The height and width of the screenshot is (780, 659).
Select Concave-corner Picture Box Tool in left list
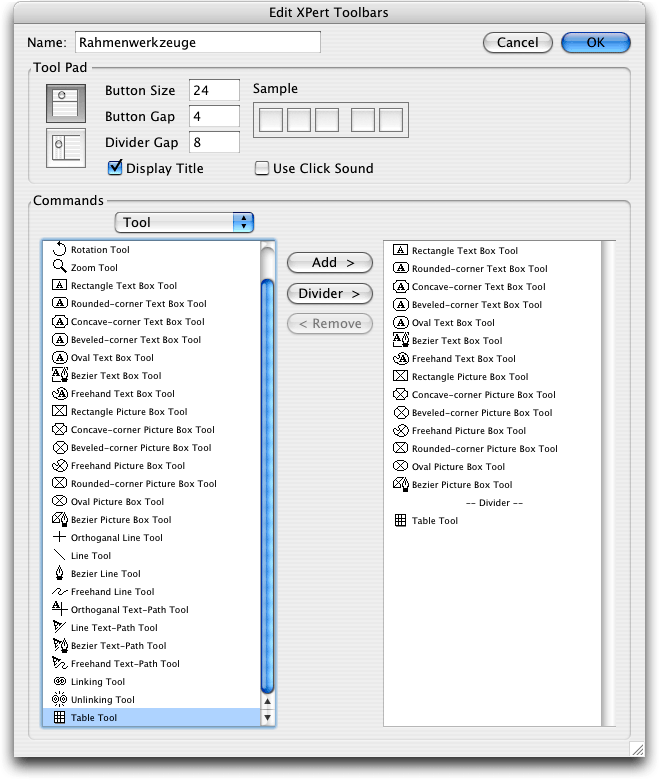pos(152,429)
